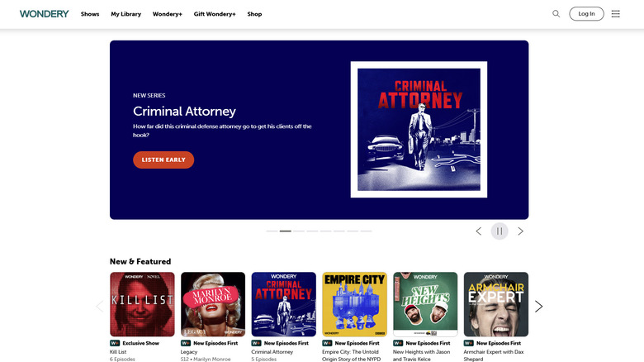This screenshot has width=644, height=362.
Task: Pause the hero carousel autoplay
Action: [x=500, y=231]
